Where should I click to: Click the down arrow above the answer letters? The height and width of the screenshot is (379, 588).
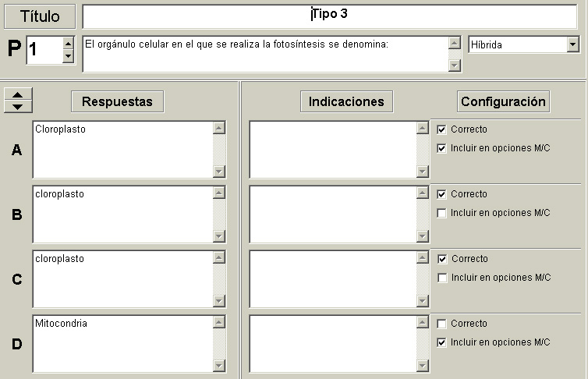click(x=19, y=105)
